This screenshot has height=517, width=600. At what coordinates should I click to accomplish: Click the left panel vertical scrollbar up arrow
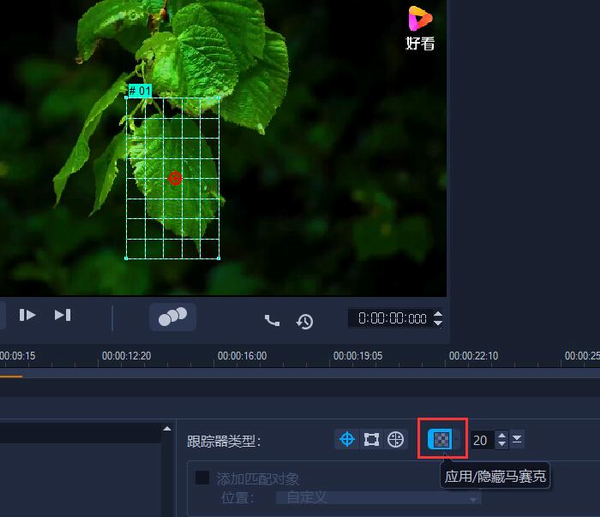[167, 430]
